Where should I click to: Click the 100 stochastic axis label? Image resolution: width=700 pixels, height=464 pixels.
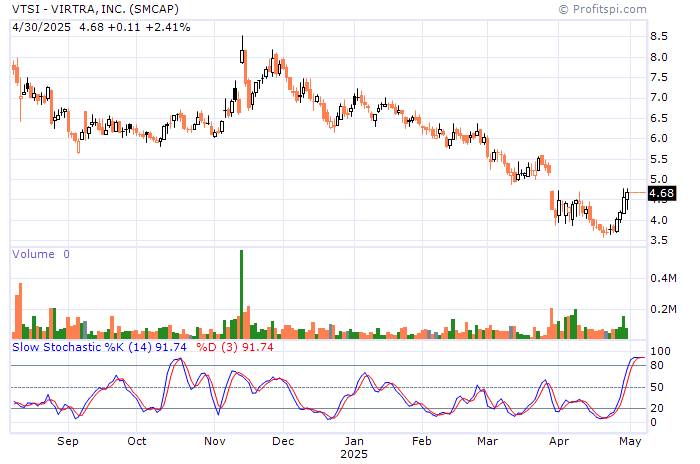(660, 351)
